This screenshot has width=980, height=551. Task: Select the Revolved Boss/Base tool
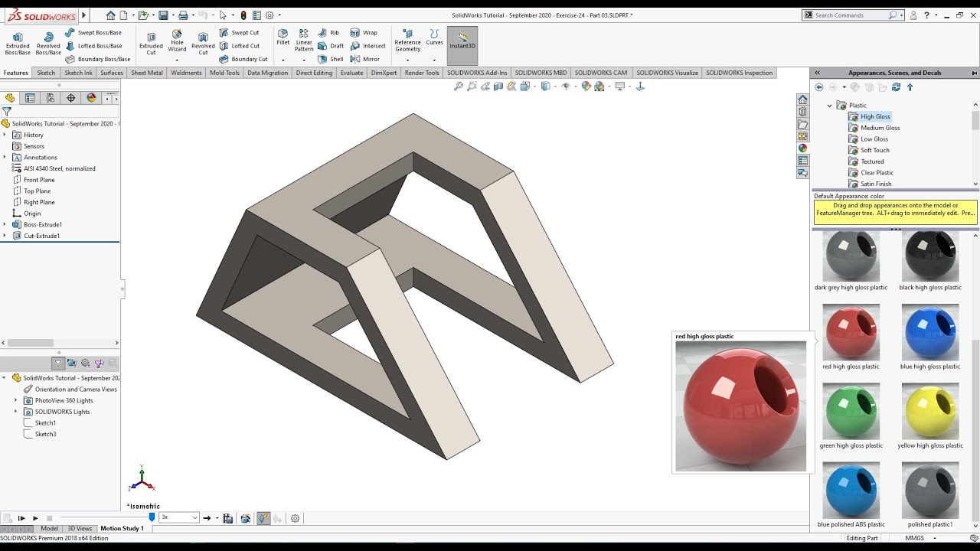48,43
